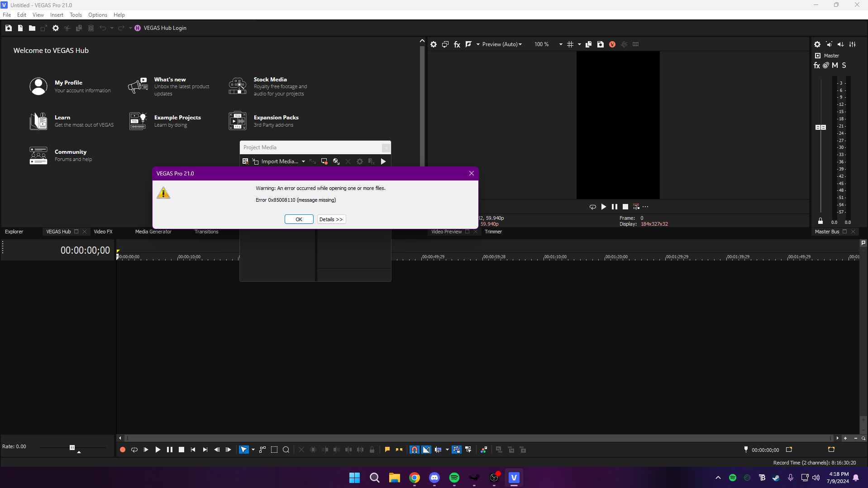This screenshot has width=868, height=488.
Task: Switch to the Trimmer tab
Action: [x=493, y=232]
